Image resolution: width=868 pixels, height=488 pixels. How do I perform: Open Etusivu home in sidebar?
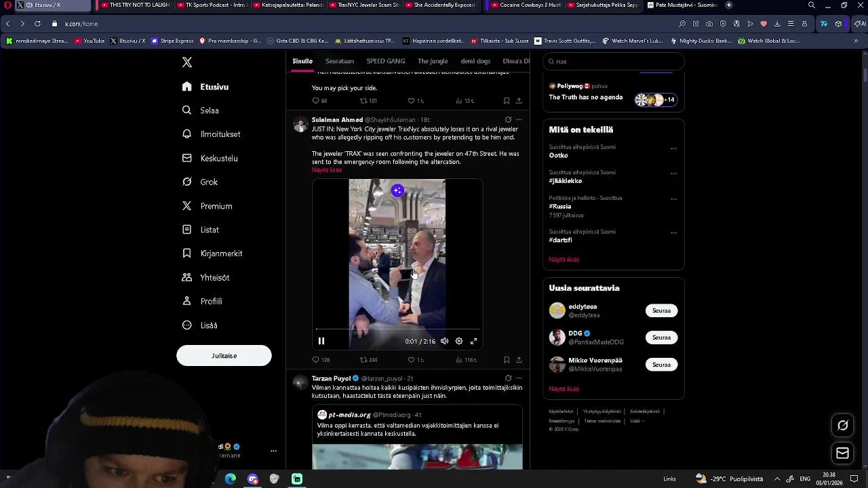coord(205,87)
